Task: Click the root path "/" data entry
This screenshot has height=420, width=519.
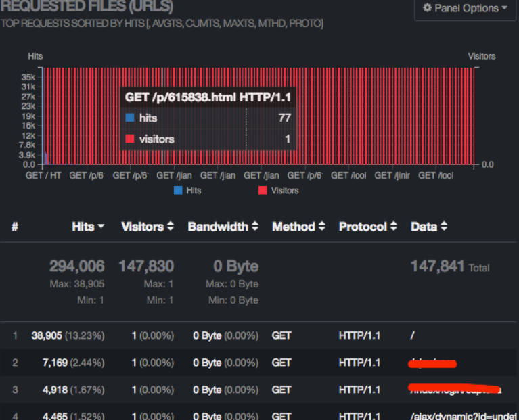Action: [413, 335]
